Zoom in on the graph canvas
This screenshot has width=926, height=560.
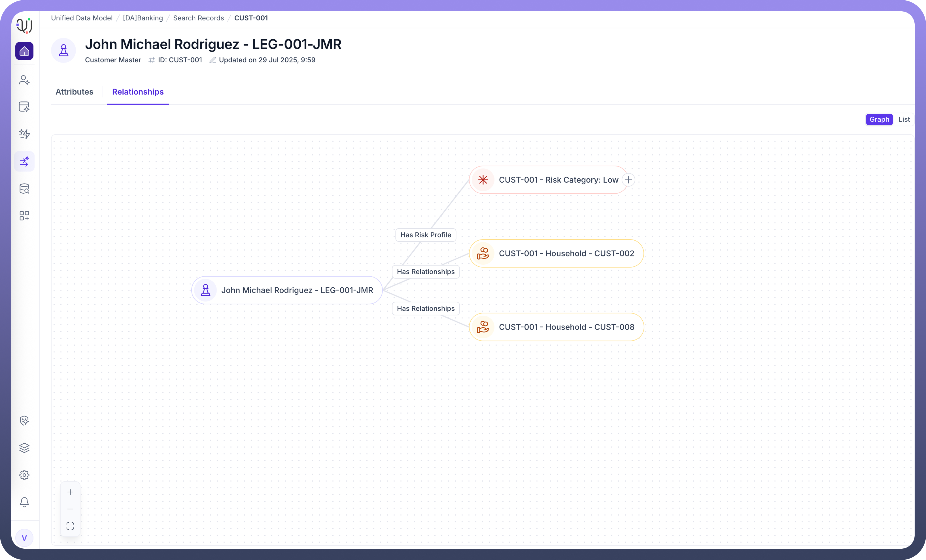click(70, 492)
